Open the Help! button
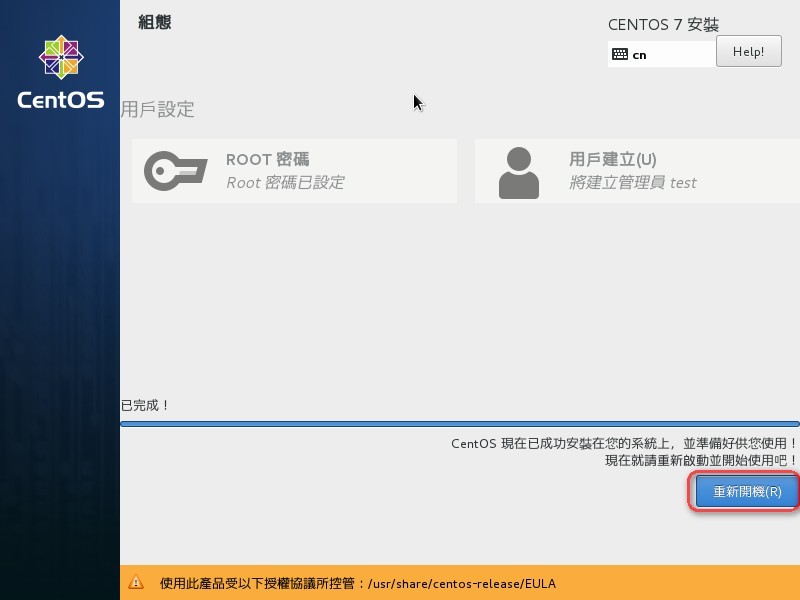Image resolution: width=800 pixels, height=600 pixels. tap(748, 51)
